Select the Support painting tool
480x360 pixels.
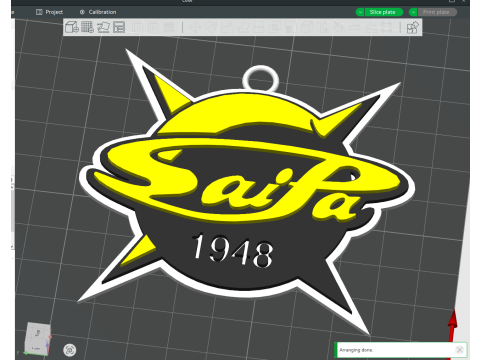pos(291,27)
